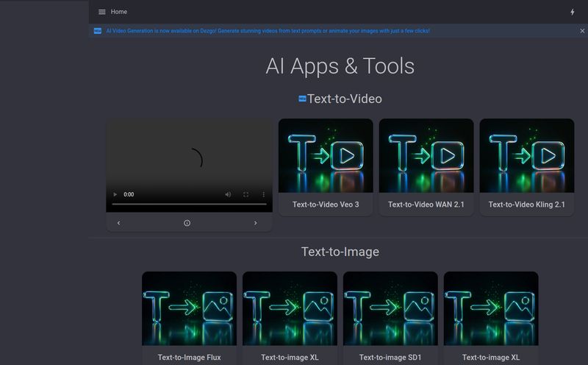Click the NEW badge beside Text-to-Video heading
The width and height of the screenshot is (588, 365).
click(x=302, y=99)
